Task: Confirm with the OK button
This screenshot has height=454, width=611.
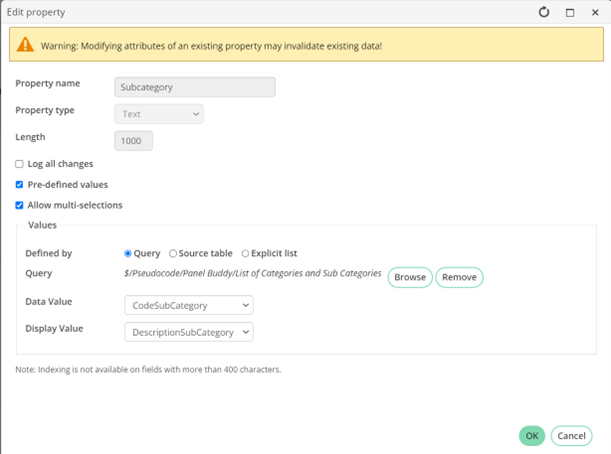Action: (532, 436)
